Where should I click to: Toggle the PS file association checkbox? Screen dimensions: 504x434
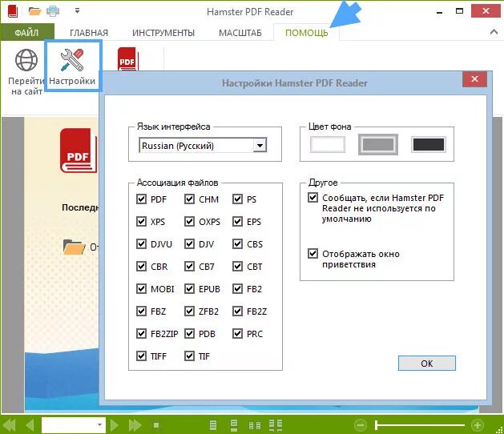pos(237,199)
